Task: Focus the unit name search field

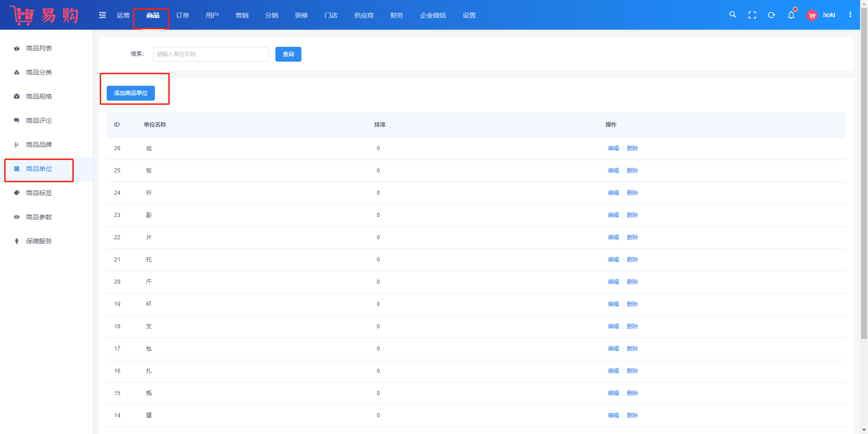Action: pyautogui.click(x=211, y=54)
